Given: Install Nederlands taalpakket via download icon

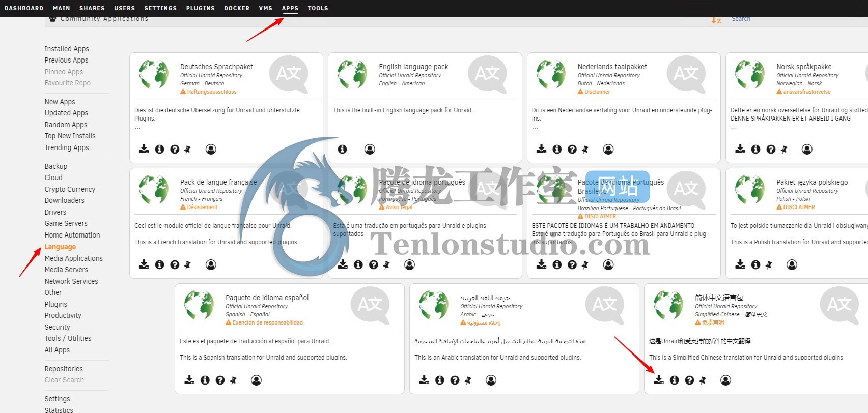Looking at the screenshot, I should point(542,149).
